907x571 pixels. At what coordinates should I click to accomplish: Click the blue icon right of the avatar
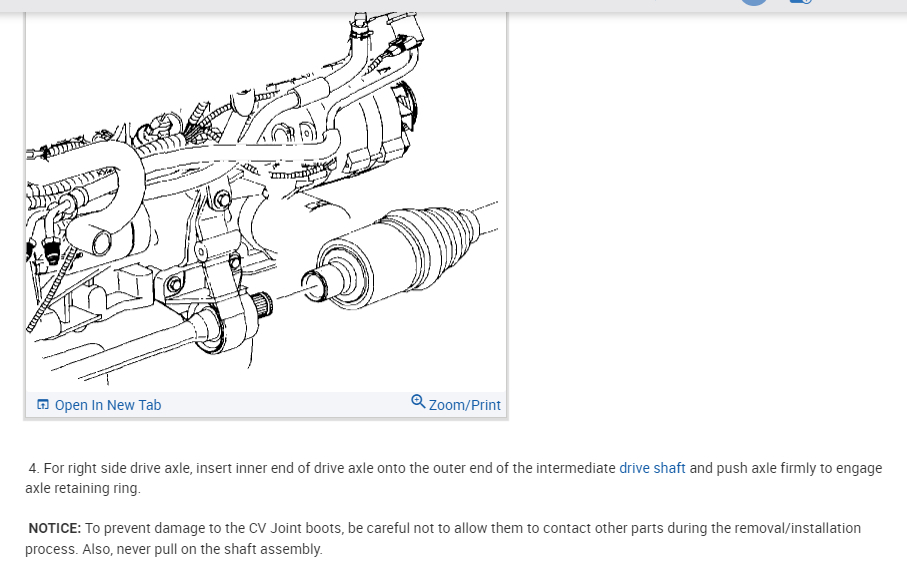(801, 2)
